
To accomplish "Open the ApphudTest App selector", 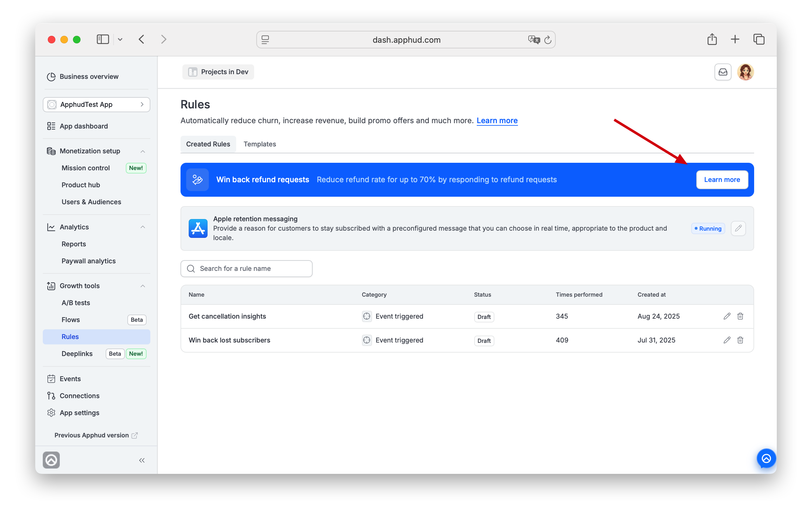I will click(x=97, y=105).
